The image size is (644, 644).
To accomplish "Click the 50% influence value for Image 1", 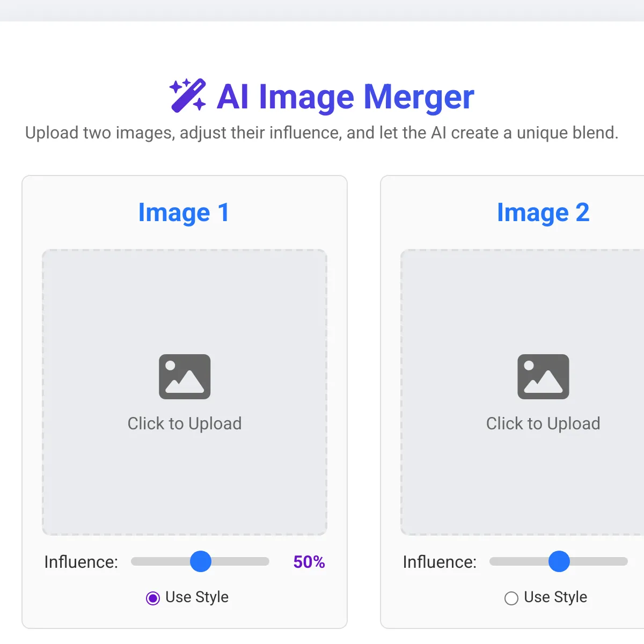I will tap(309, 562).
